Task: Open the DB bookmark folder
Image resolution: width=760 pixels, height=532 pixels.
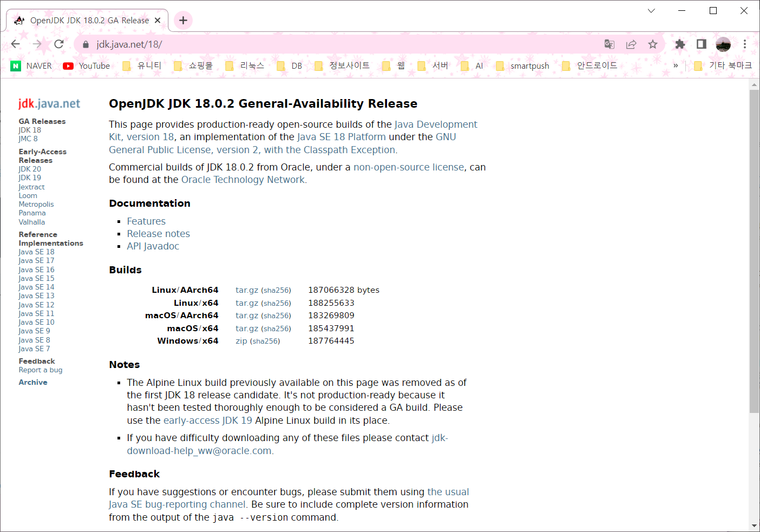Action: click(290, 65)
